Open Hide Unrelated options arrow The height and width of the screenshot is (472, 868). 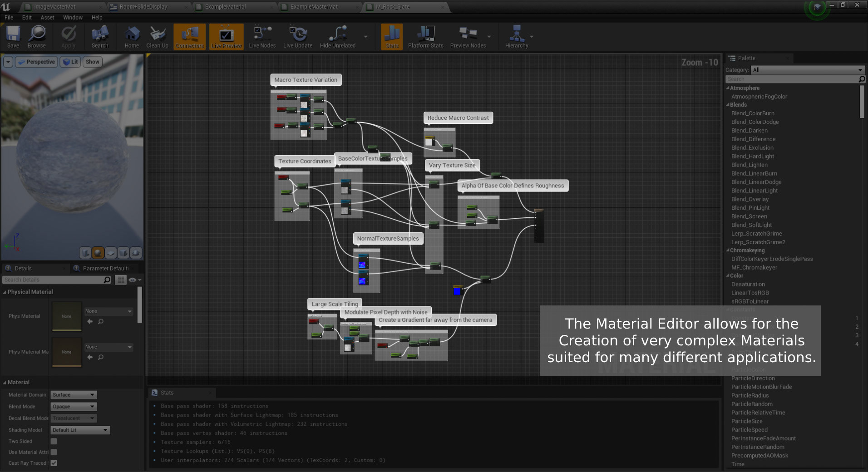(365, 37)
